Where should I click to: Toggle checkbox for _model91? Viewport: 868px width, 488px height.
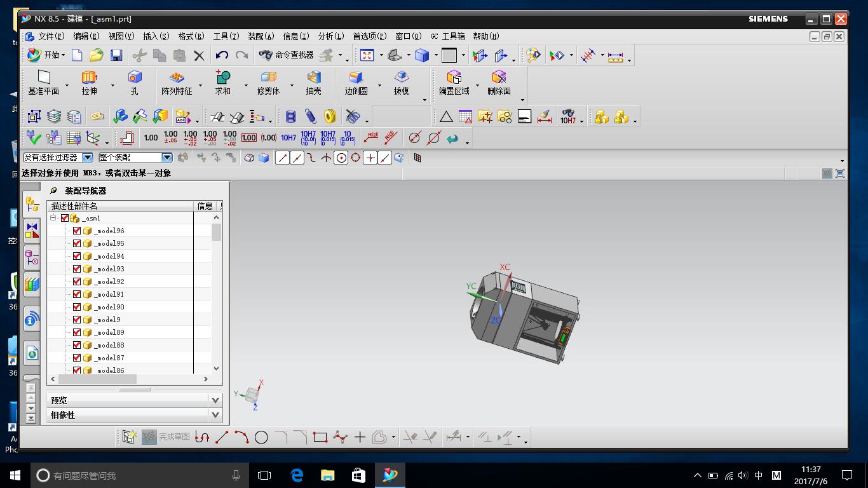pos(77,294)
